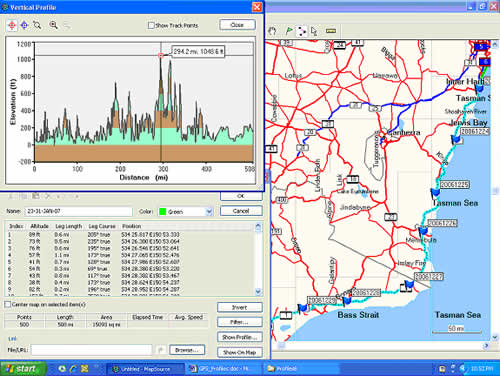The image size is (500, 376).
Task: Click the Link label above File/URL
Action: (x=12, y=338)
